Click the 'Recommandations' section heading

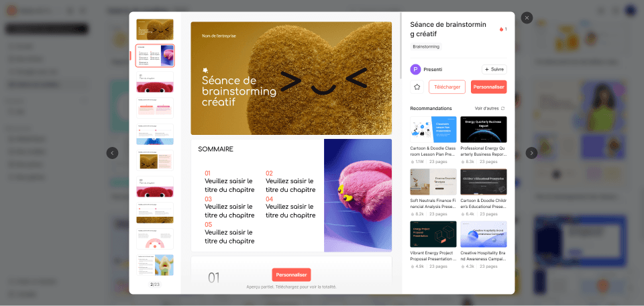click(431, 109)
